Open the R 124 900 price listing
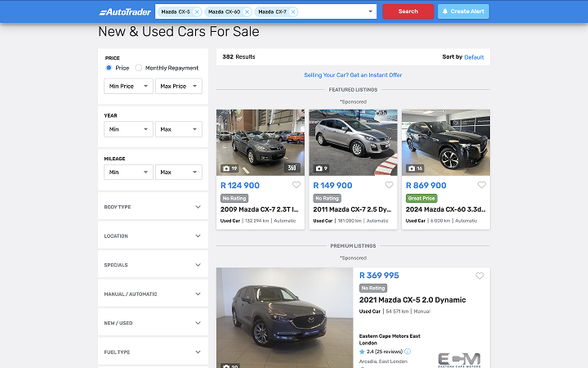This screenshot has height=368, width=588. pos(240,186)
